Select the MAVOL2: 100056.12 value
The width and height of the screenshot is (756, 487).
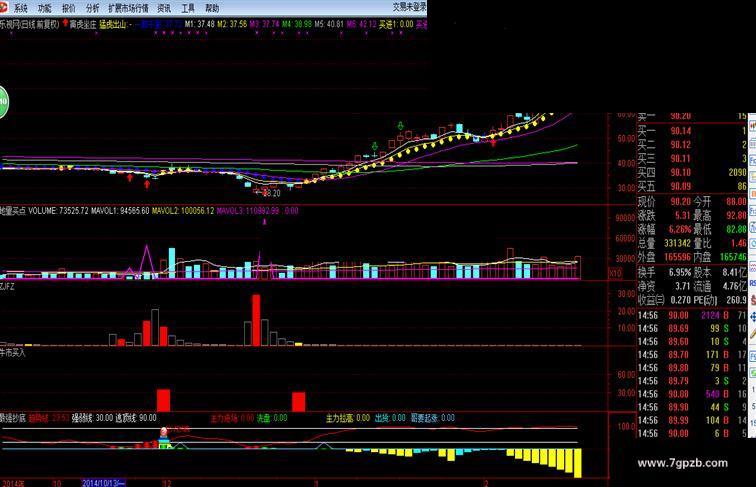point(183,211)
